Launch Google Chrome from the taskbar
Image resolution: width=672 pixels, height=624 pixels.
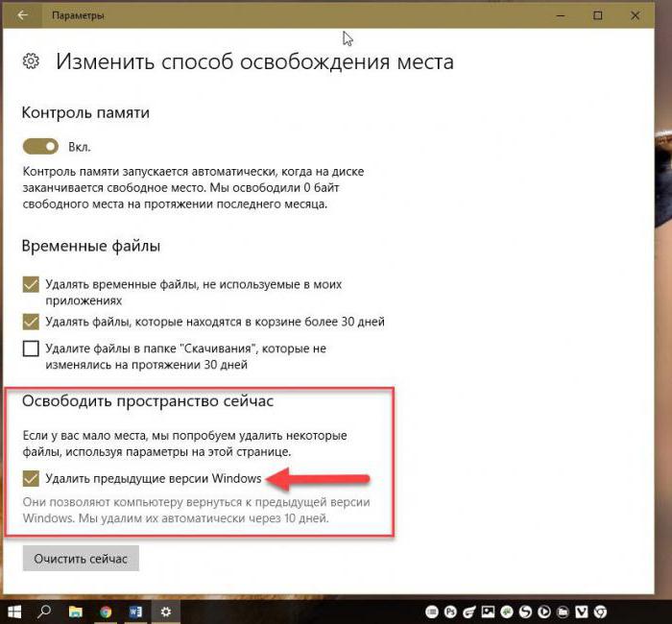106,612
